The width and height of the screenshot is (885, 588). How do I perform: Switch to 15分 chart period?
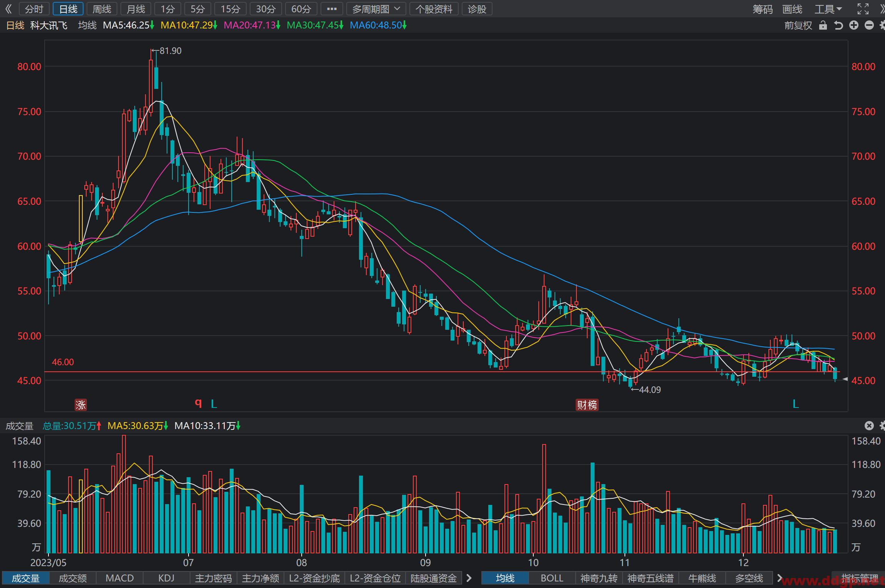pos(230,9)
